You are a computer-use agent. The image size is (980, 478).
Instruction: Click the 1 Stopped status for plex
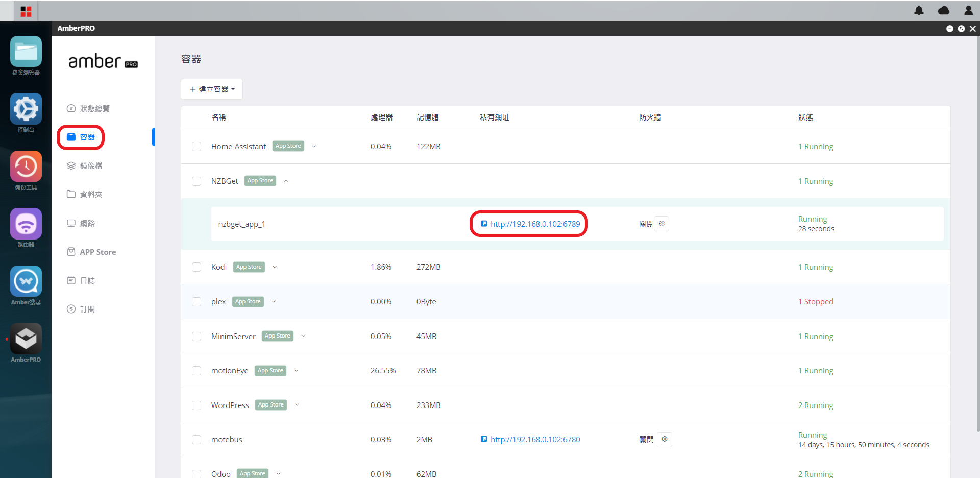816,302
